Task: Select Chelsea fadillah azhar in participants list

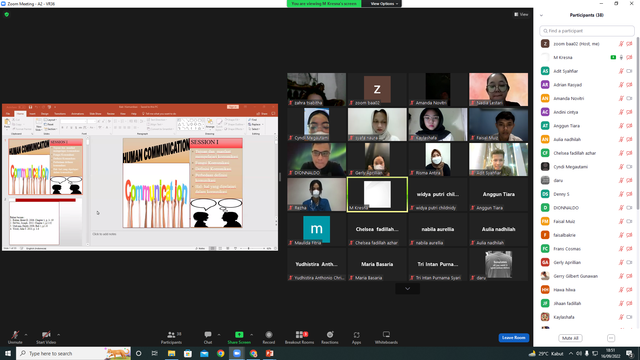Action: tap(587, 153)
